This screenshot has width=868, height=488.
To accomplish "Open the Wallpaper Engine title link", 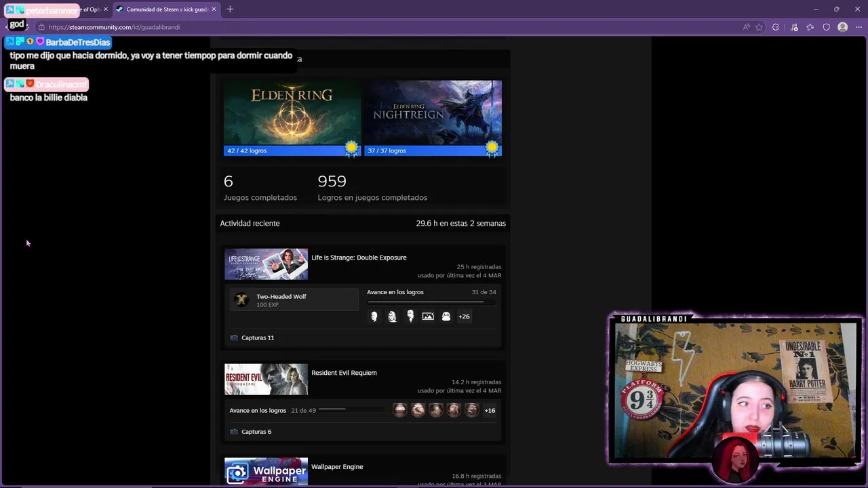I will point(337,467).
